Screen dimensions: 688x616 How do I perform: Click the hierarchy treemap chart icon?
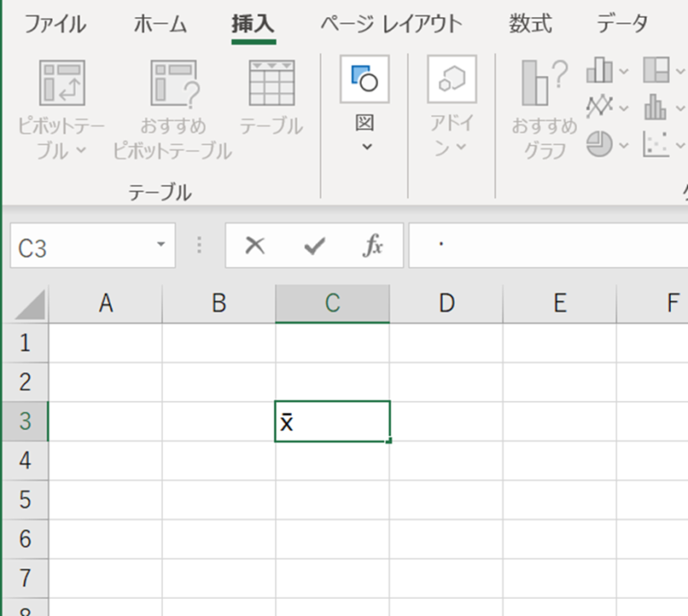657,70
